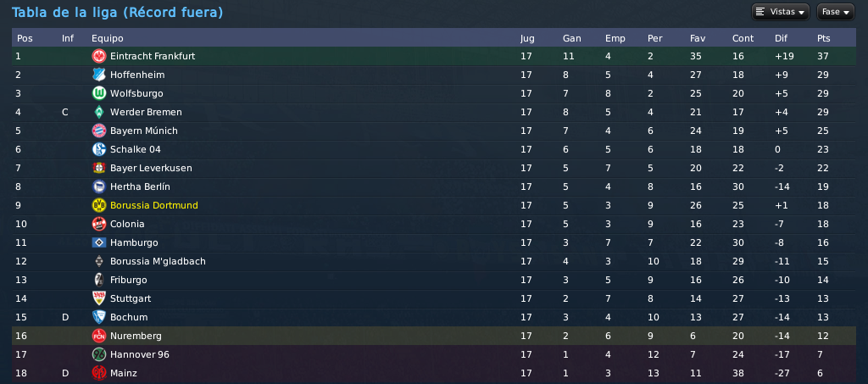Open Werder Bremen team name link
Screen dimensions: 868x384
(146, 113)
